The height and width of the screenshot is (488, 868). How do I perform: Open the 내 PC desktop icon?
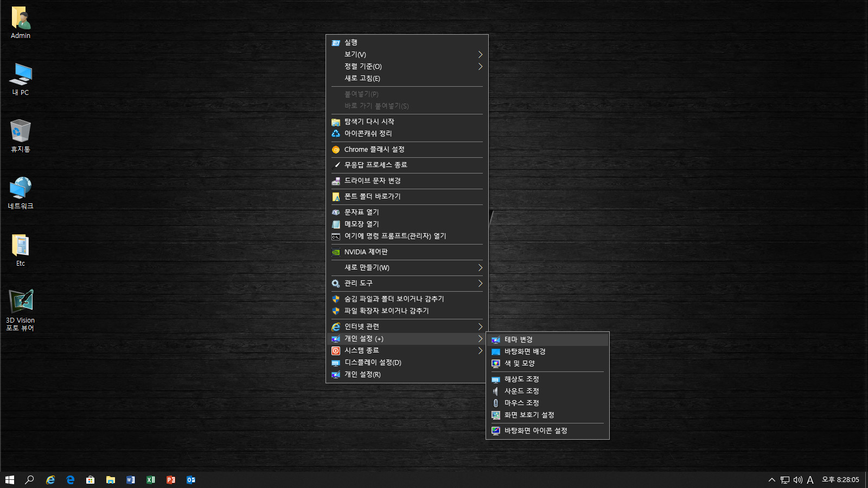click(x=21, y=79)
